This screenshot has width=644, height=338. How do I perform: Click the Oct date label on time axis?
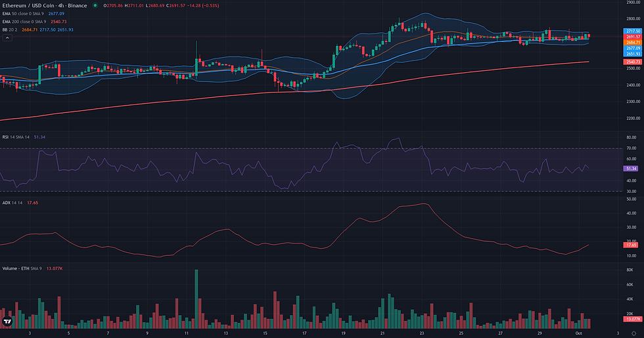(x=578, y=333)
